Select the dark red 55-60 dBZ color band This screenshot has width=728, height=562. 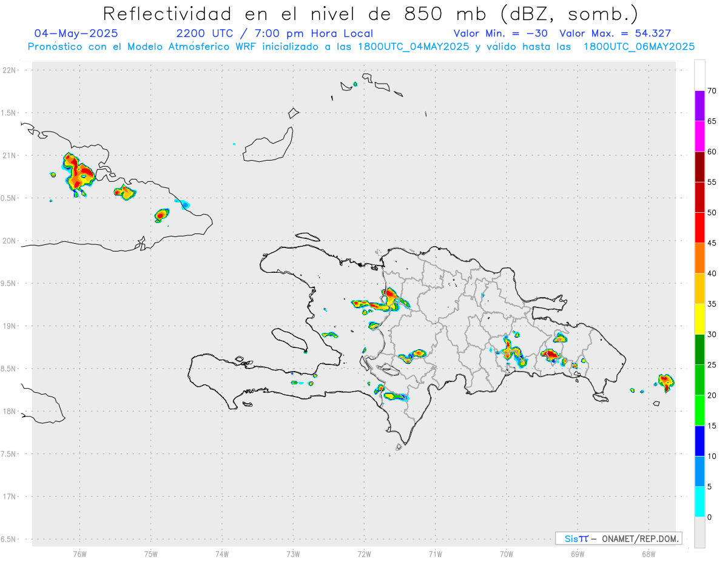tap(699, 167)
